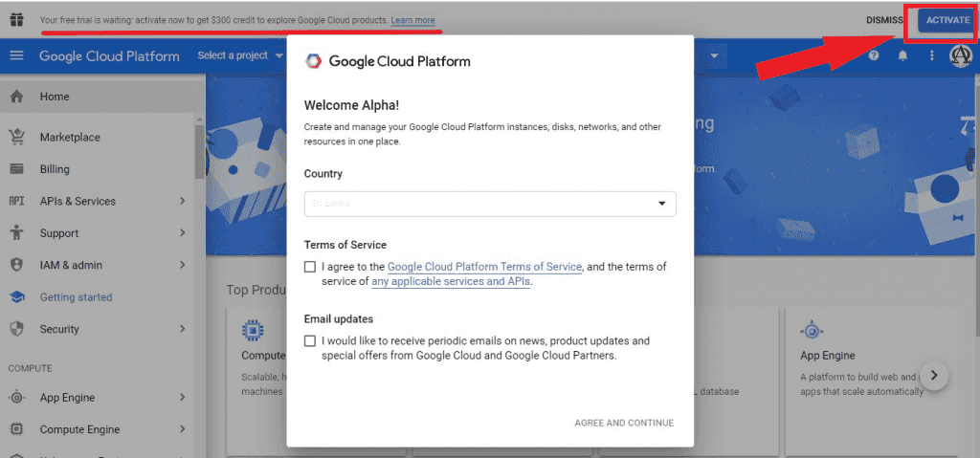
Task: Expand the Security submenu arrow
Action: (183, 329)
